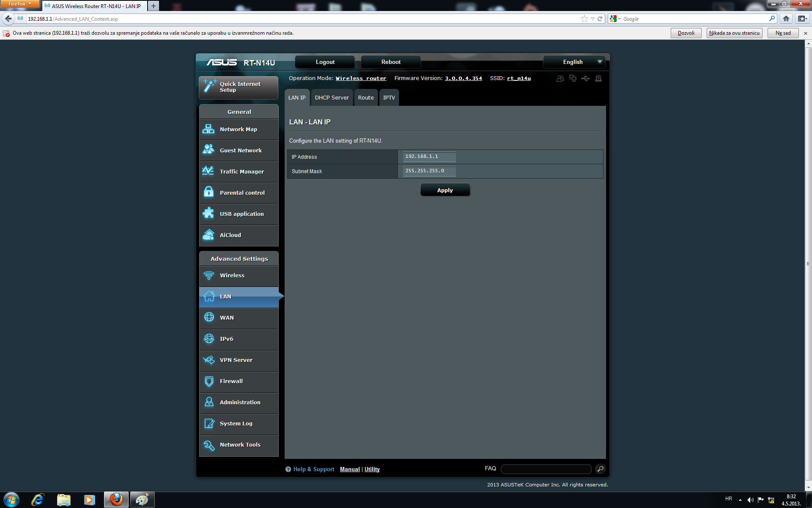This screenshot has width=812, height=508.
Task: Switch to the Route tab
Action: pyautogui.click(x=366, y=97)
